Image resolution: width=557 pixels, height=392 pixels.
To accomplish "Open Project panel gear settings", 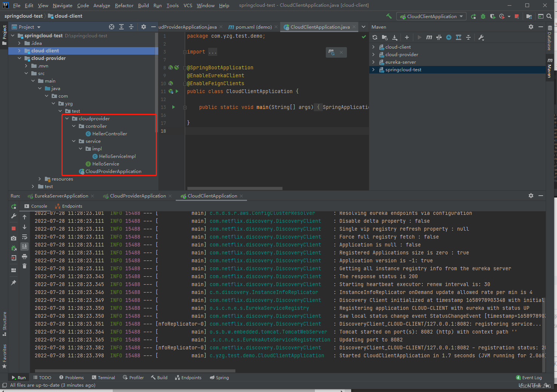I will tap(143, 27).
